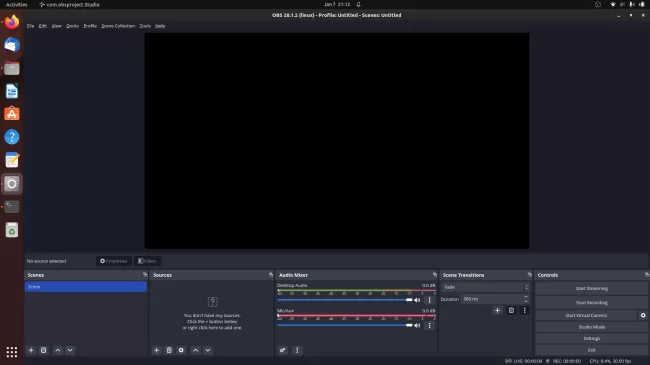The image size is (650, 365).
Task: Open virtual camera settings gear icon
Action: point(643,315)
